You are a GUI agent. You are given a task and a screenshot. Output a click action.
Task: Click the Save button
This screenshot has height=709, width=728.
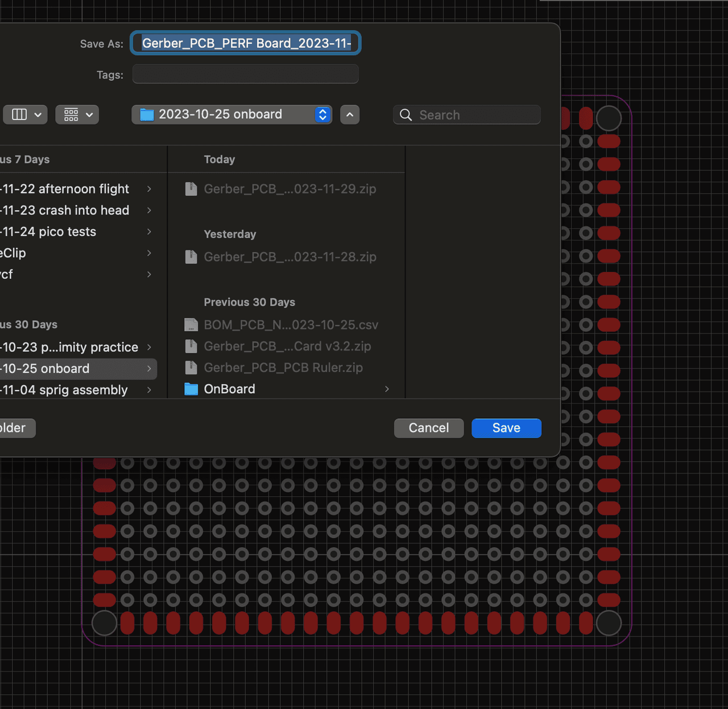(506, 428)
